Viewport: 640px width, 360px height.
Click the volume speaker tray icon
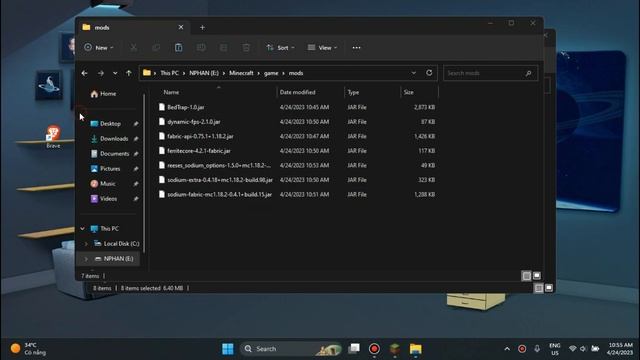coord(583,349)
